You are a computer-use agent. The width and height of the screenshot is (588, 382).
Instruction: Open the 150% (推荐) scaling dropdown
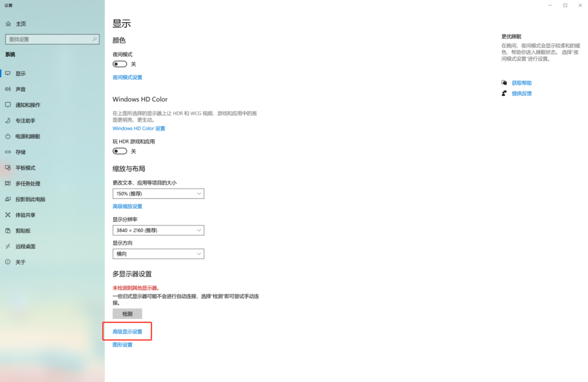[158, 193]
